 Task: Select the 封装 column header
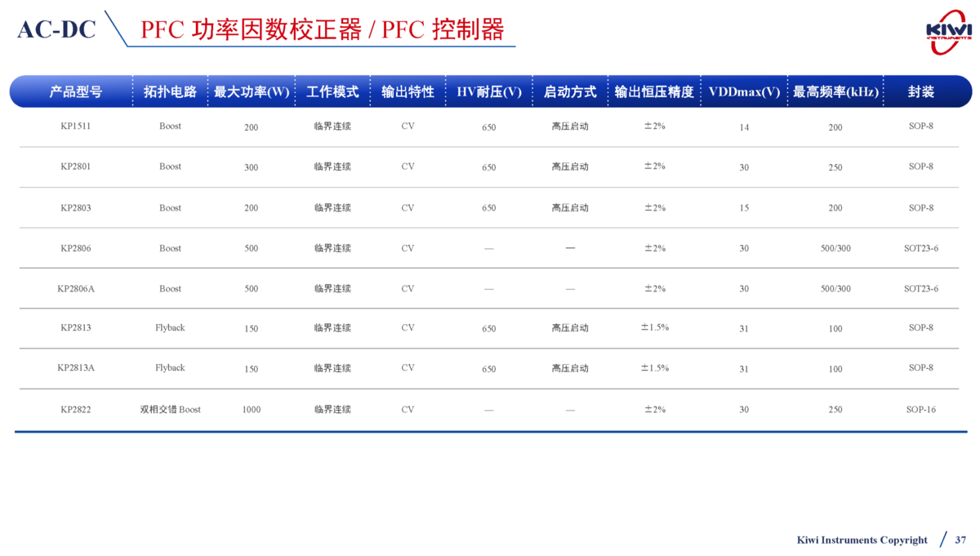921,92
